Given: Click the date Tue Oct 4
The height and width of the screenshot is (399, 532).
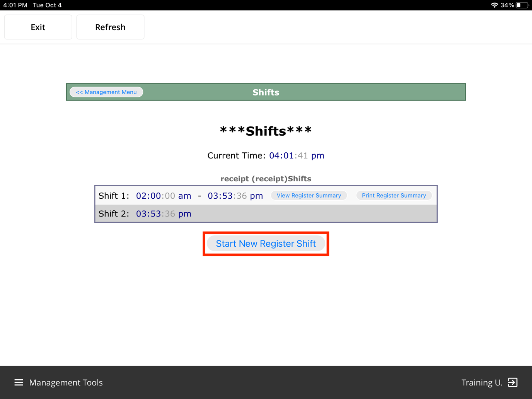Looking at the screenshot, I should 47,5.
